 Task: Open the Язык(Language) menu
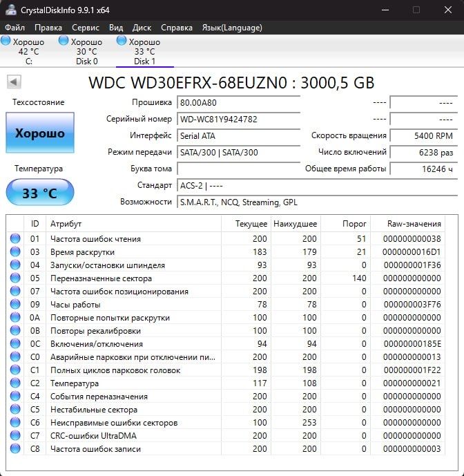point(232,28)
